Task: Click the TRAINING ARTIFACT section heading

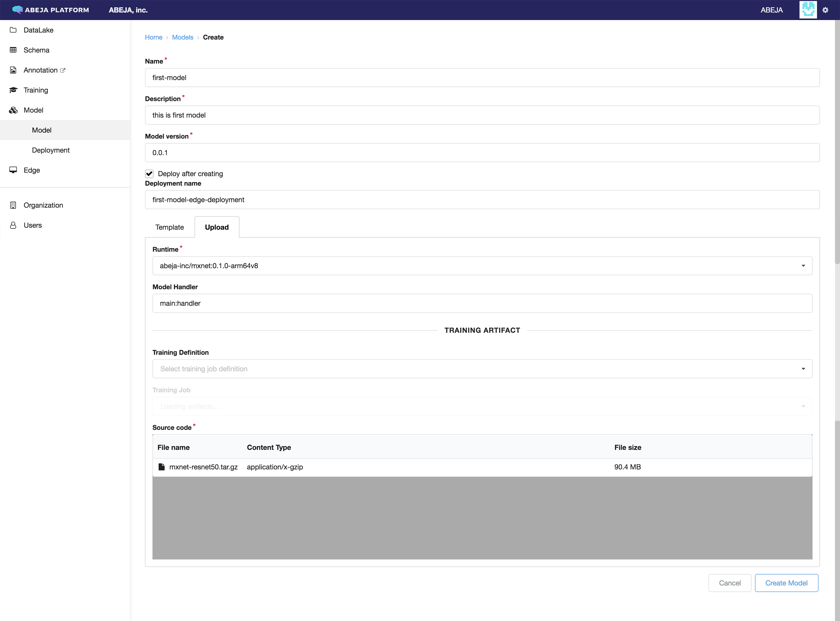Action: pyautogui.click(x=482, y=330)
